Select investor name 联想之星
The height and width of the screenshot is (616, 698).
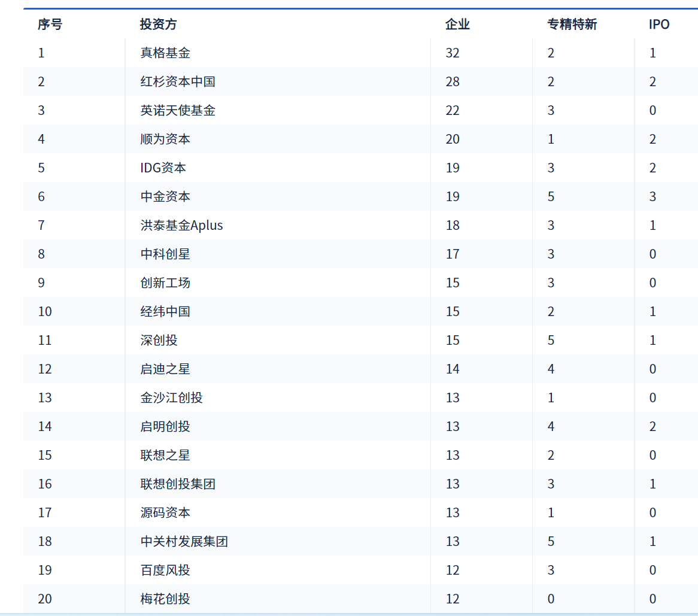(165, 455)
